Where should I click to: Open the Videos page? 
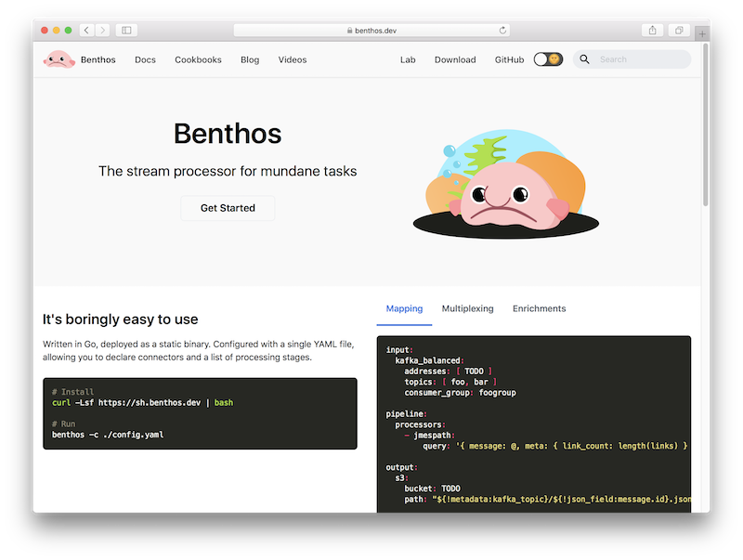[x=293, y=59]
